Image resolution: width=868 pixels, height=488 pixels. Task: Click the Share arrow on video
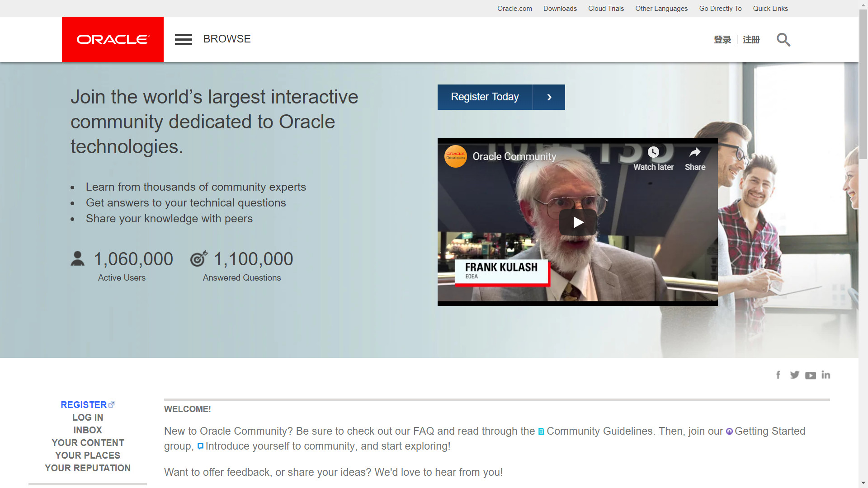(x=695, y=153)
